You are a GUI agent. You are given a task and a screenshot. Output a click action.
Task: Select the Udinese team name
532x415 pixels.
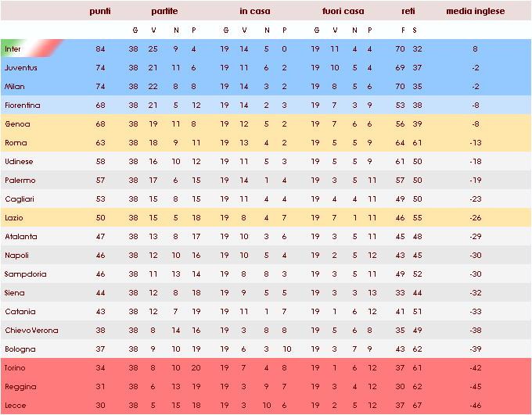tap(19, 161)
